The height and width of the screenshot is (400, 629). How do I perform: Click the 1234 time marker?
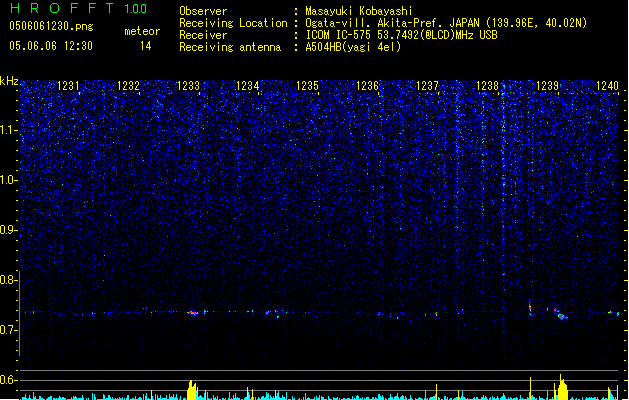click(248, 86)
